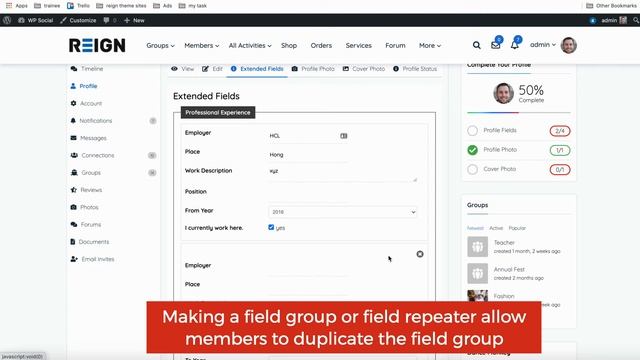Open Connections in the sidebar
The image size is (640, 360).
tap(92, 156)
